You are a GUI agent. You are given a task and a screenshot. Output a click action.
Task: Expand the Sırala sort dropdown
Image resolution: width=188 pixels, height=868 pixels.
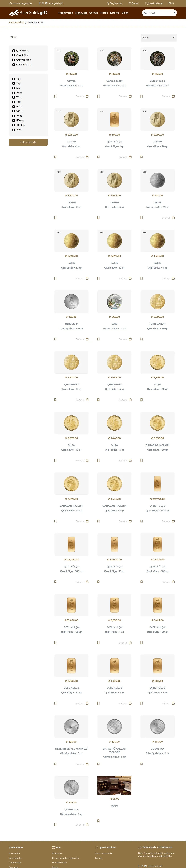158,37
